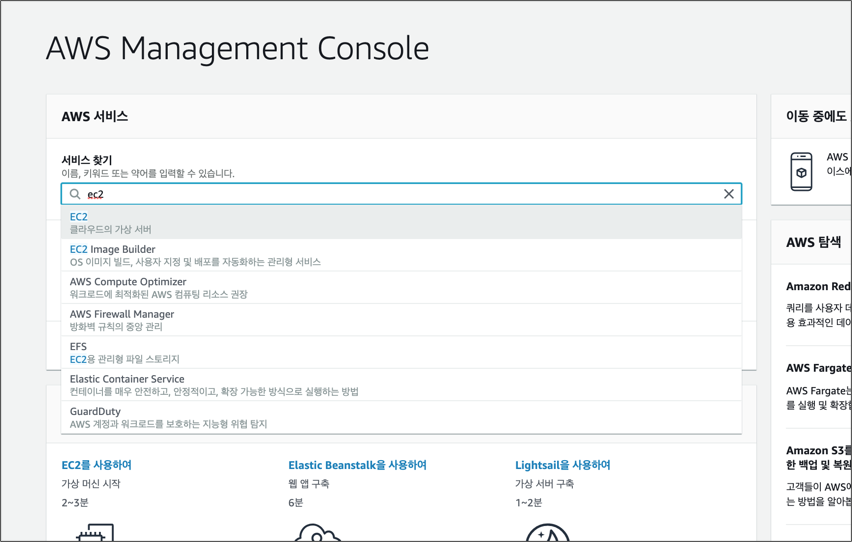
Task: Open the 'EC2를 사용하여' link
Action: (x=97, y=465)
